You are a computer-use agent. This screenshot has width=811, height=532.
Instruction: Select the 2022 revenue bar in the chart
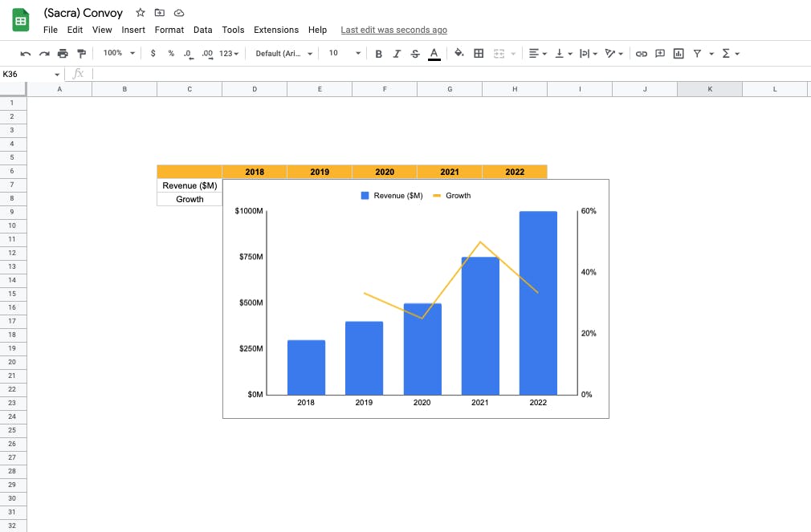click(x=539, y=303)
